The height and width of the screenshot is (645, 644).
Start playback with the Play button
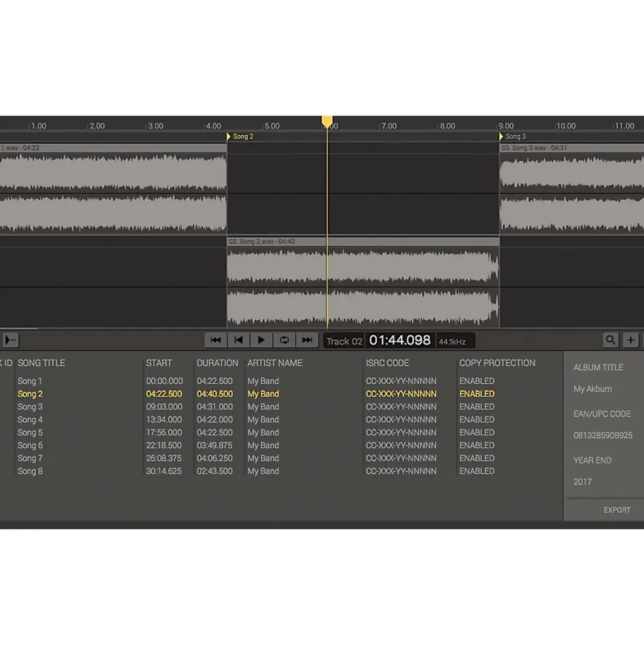tap(261, 341)
